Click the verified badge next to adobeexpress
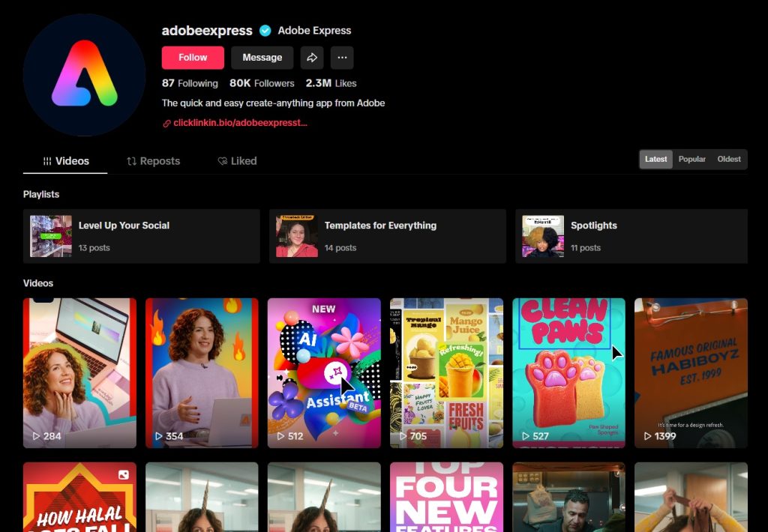 click(x=265, y=31)
